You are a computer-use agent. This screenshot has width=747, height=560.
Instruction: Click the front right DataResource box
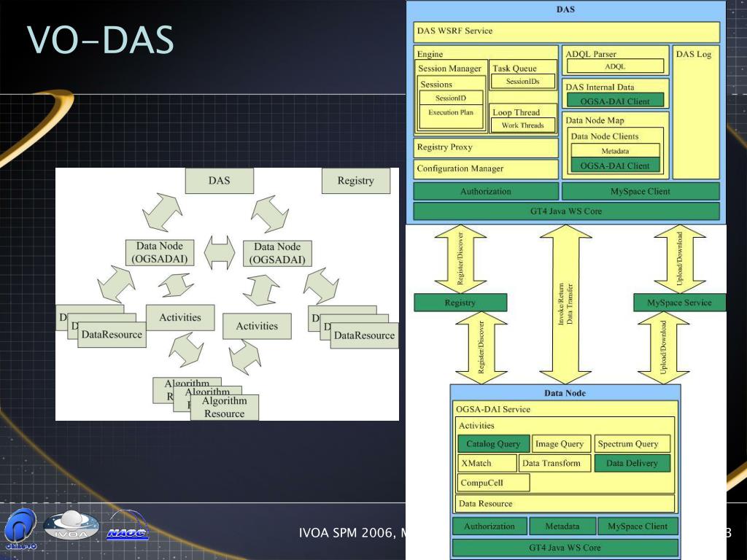[x=365, y=335]
